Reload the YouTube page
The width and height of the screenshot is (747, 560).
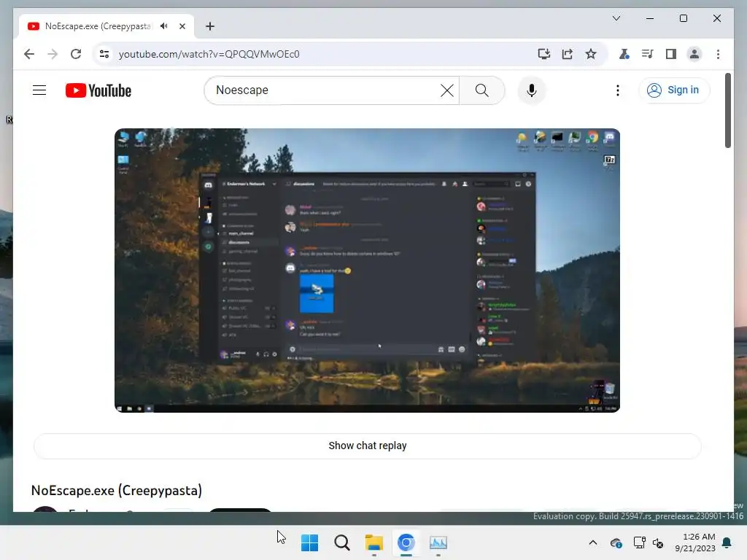click(x=76, y=54)
